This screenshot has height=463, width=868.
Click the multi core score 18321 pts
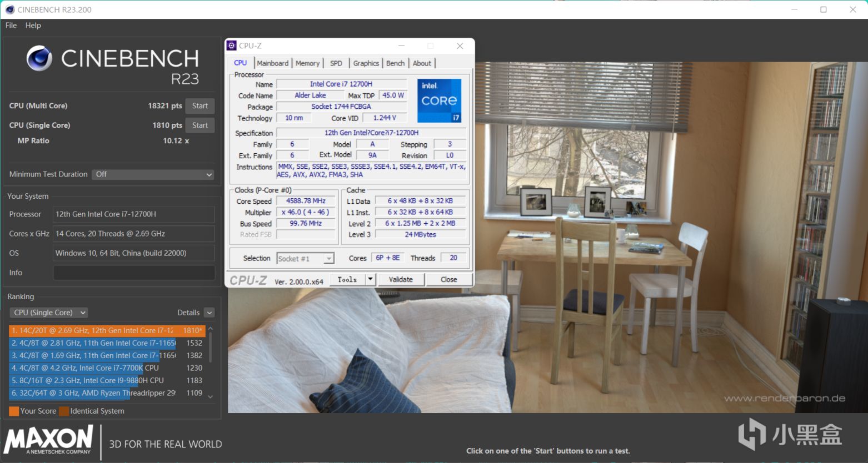[x=165, y=106]
